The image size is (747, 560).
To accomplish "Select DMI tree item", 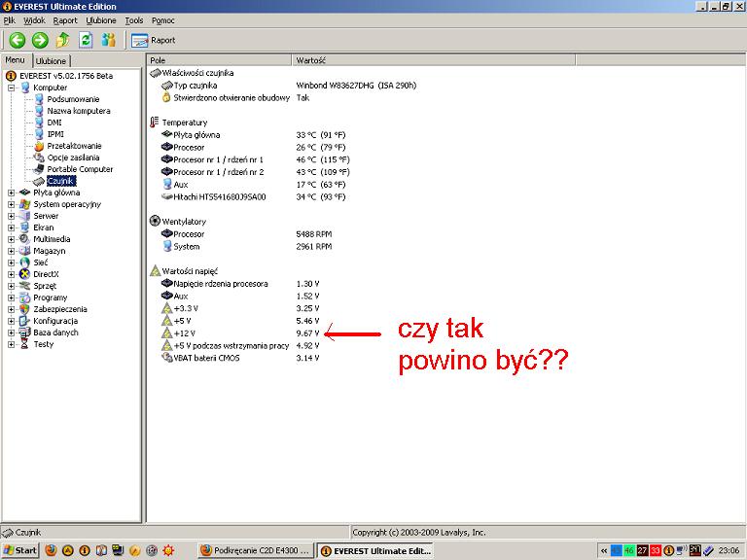I will tap(54, 122).
